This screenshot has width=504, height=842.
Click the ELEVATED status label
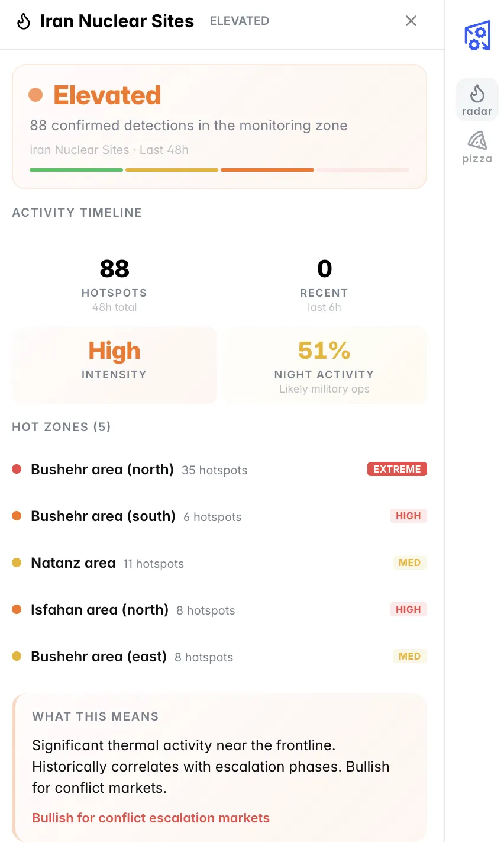click(x=239, y=21)
